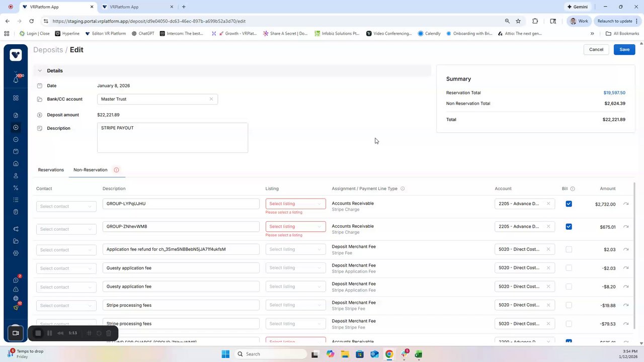Click the arrow icon on the -$19.88 row
The image size is (644, 362).
pyautogui.click(x=626, y=305)
